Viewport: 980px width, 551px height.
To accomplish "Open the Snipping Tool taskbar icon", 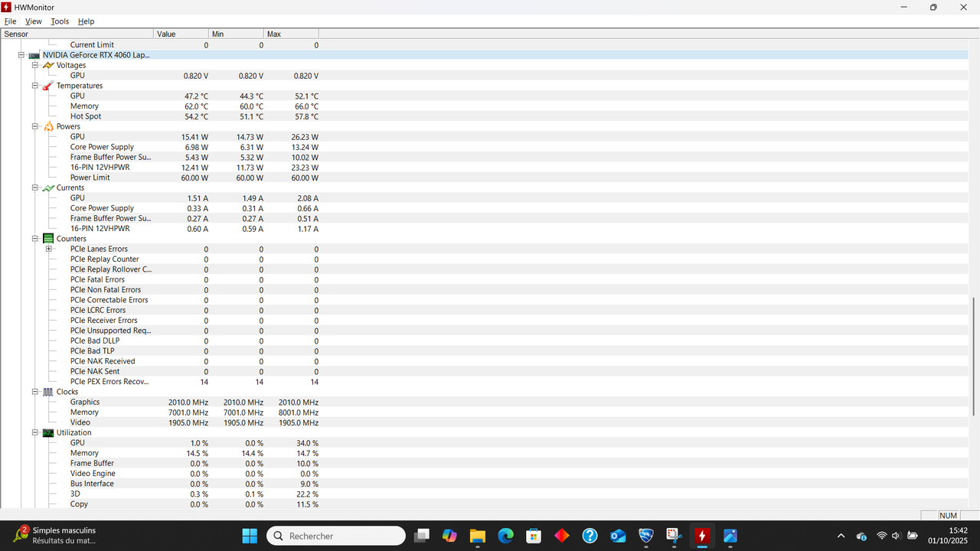I will 674,536.
